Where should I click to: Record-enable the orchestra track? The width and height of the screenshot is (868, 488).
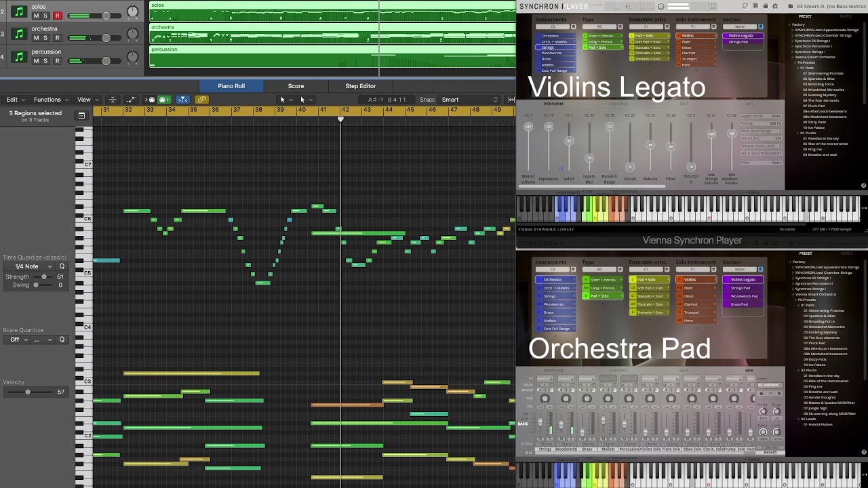(57, 38)
